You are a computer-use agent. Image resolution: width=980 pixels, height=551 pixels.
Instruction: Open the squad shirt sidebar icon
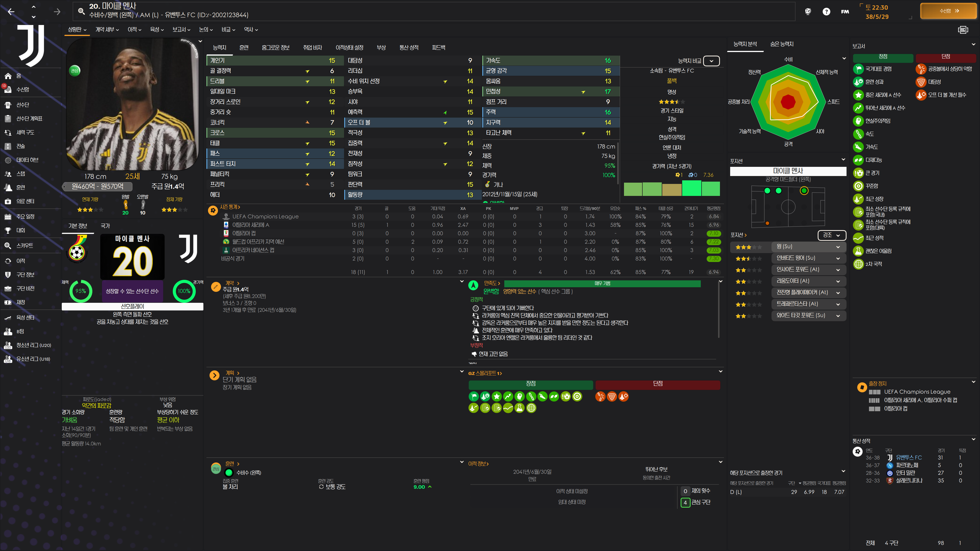8,105
